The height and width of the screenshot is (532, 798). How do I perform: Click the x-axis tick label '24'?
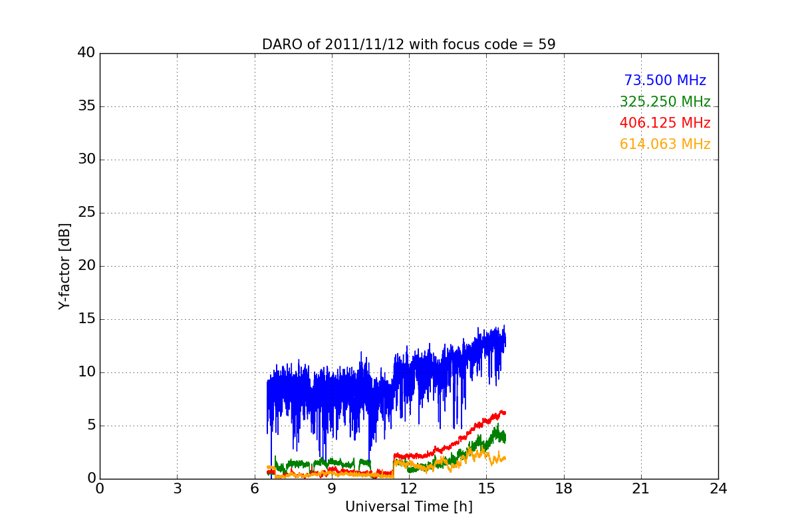pos(718,489)
